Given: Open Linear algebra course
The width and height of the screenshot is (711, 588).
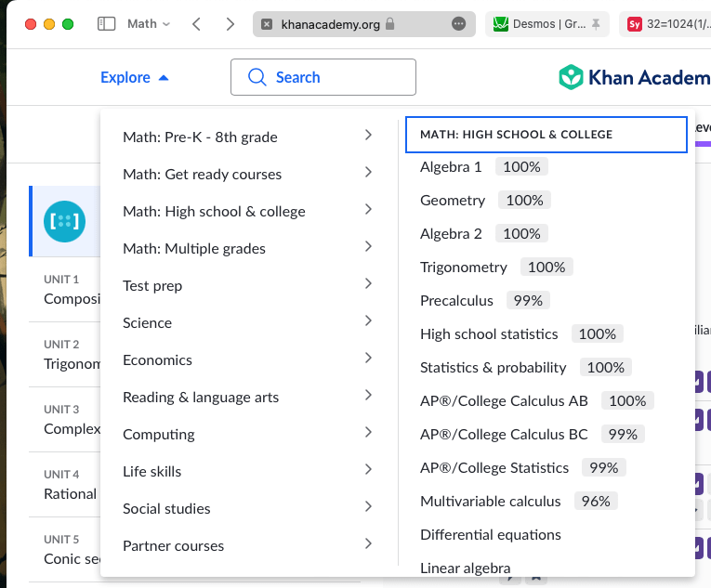Looking at the screenshot, I should click(466, 568).
